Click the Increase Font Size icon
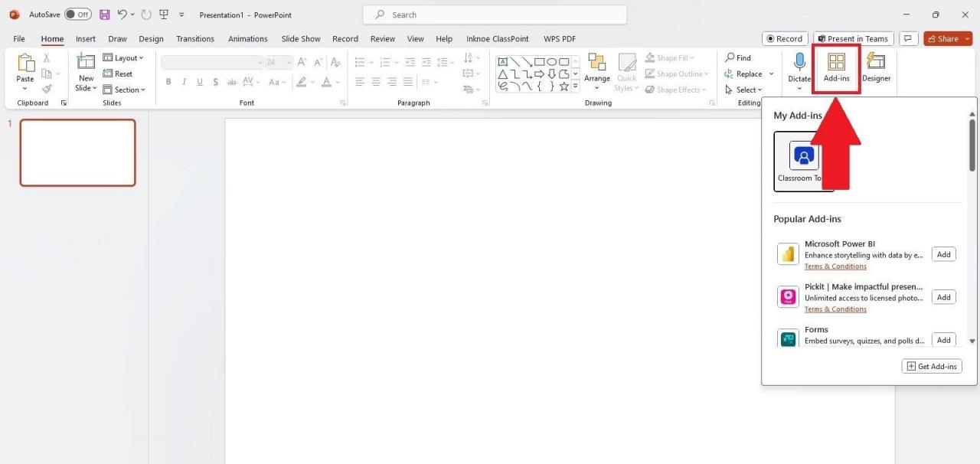This screenshot has width=980, height=464. click(301, 61)
